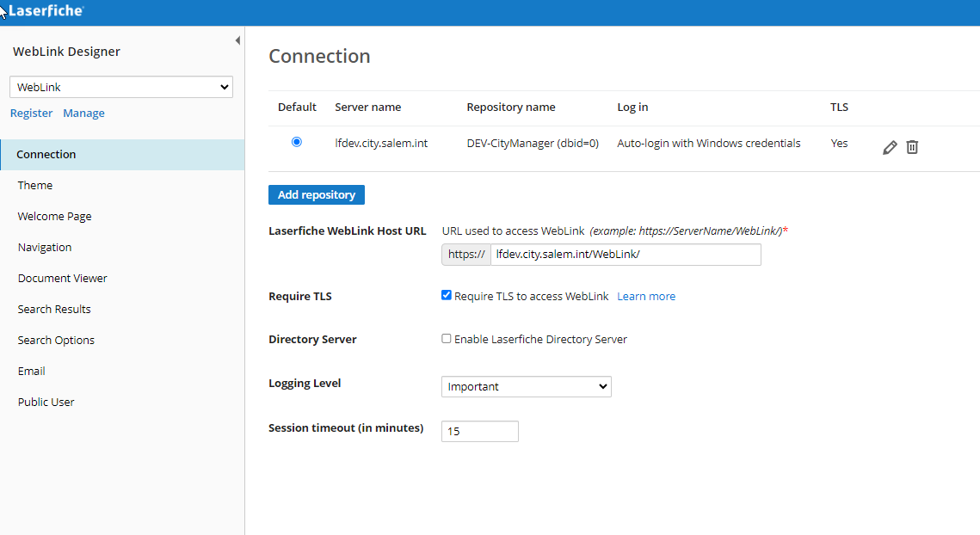Click the Auto-login with Windows credentials cell
This screenshot has height=535, width=980.
tap(709, 143)
